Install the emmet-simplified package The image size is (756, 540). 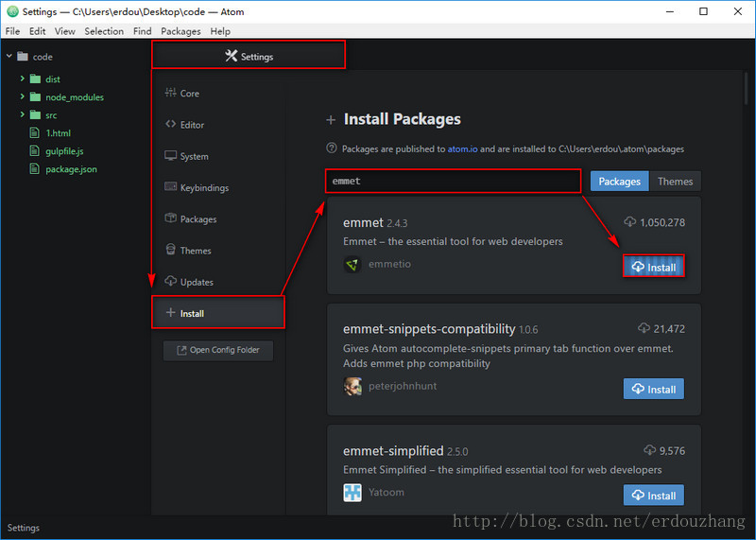(653, 496)
